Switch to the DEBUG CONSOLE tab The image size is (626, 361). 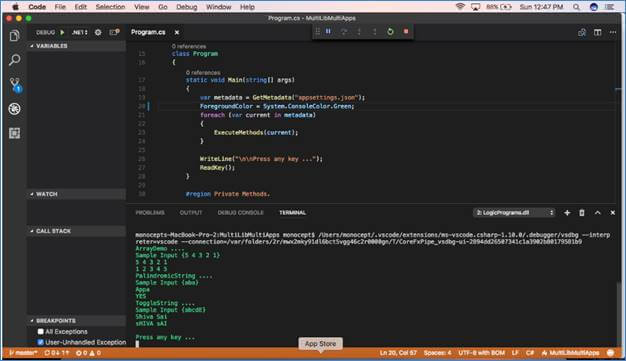point(240,213)
